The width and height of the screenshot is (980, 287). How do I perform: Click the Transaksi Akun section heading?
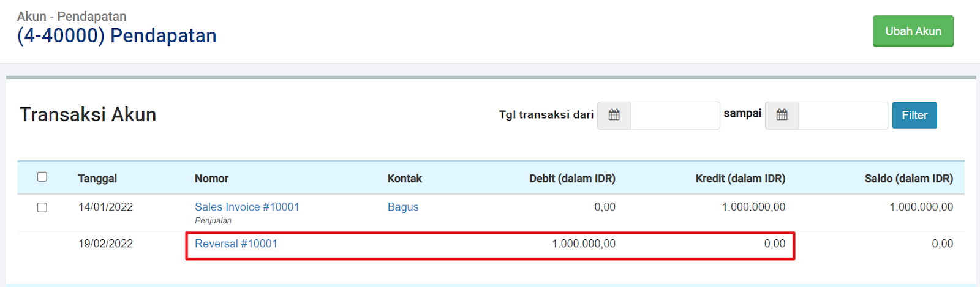[88, 114]
